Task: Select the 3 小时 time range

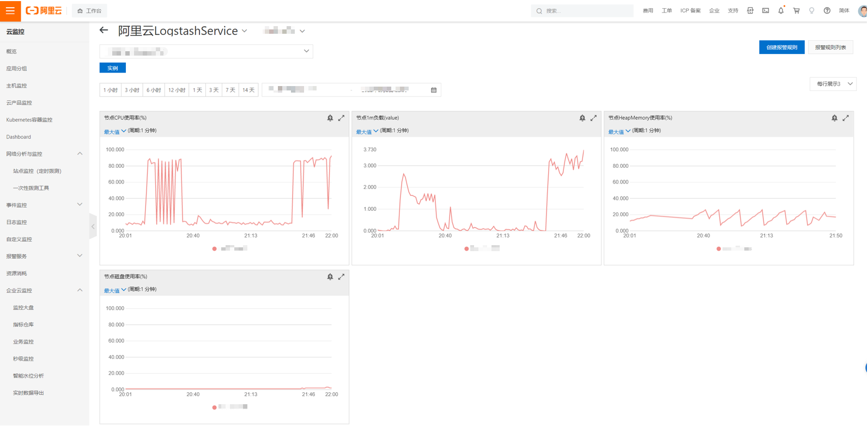Action: [x=132, y=90]
